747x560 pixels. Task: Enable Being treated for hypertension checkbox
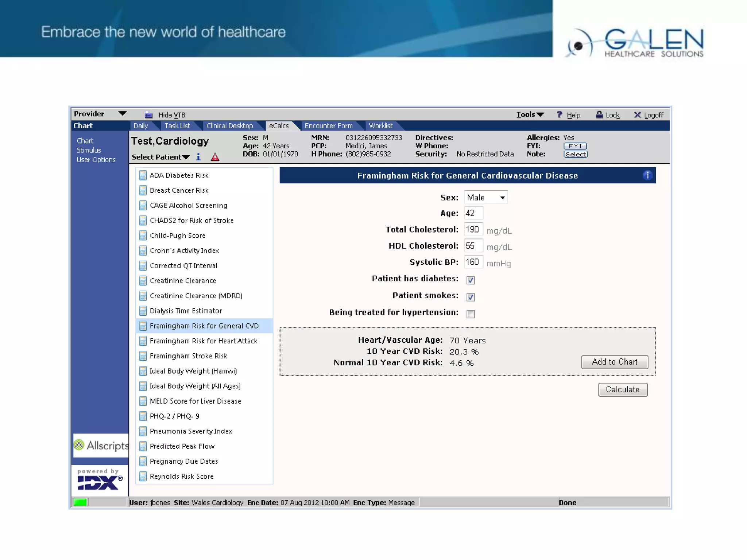click(470, 314)
